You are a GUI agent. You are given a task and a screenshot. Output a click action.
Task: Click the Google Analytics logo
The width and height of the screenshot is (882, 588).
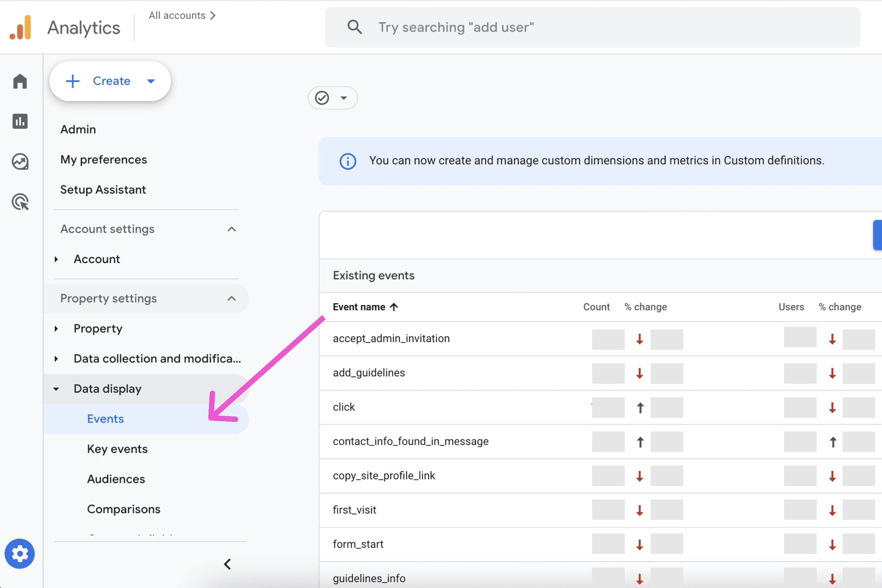click(x=21, y=27)
